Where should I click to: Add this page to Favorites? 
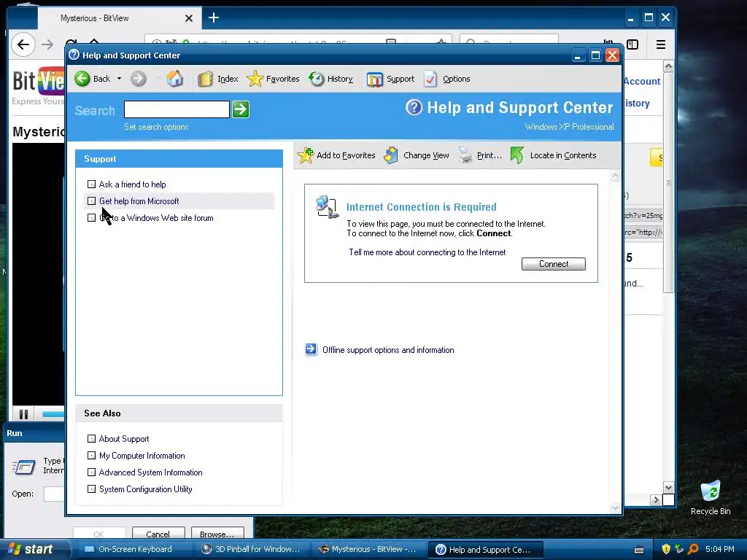point(336,155)
